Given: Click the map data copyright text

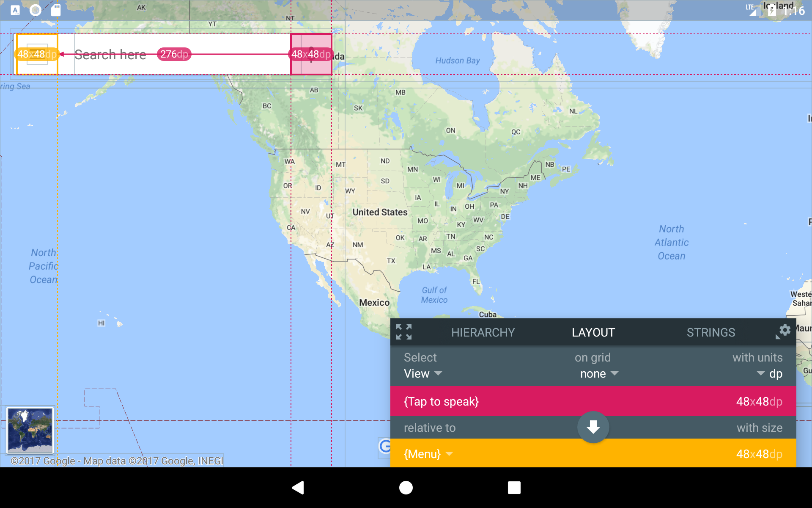Looking at the screenshot, I should tap(117, 461).
